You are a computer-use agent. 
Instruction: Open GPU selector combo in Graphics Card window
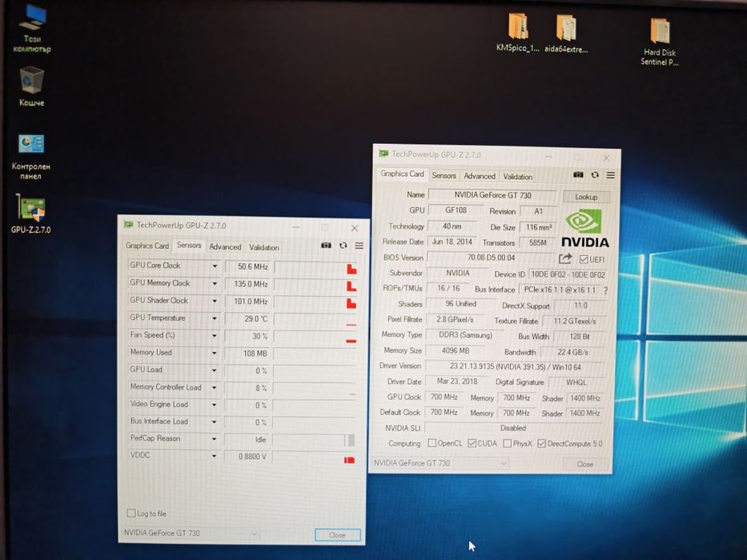(440, 463)
